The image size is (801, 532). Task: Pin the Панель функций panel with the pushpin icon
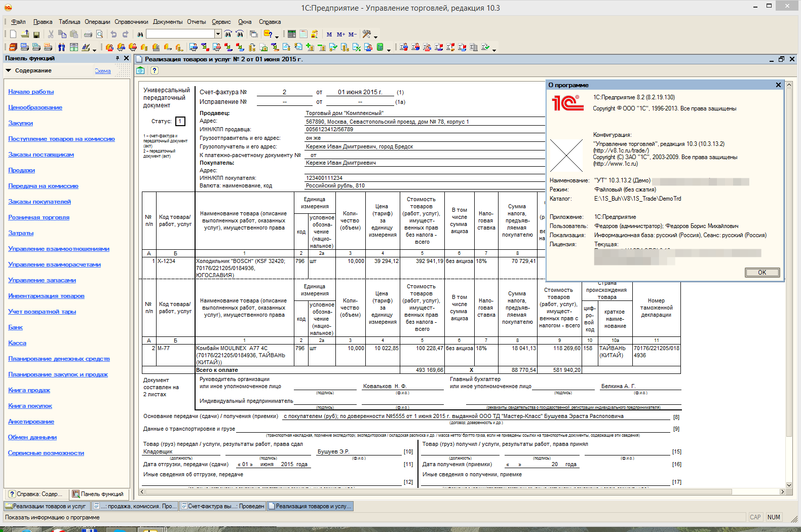118,58
